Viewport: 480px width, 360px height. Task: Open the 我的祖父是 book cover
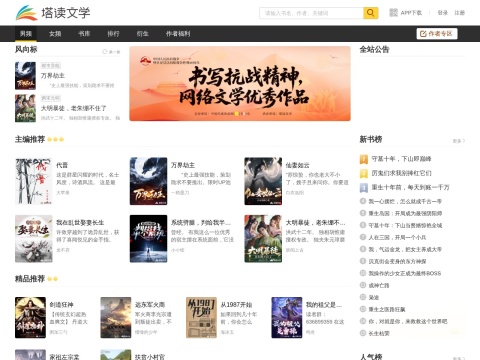tap(287, 317)
